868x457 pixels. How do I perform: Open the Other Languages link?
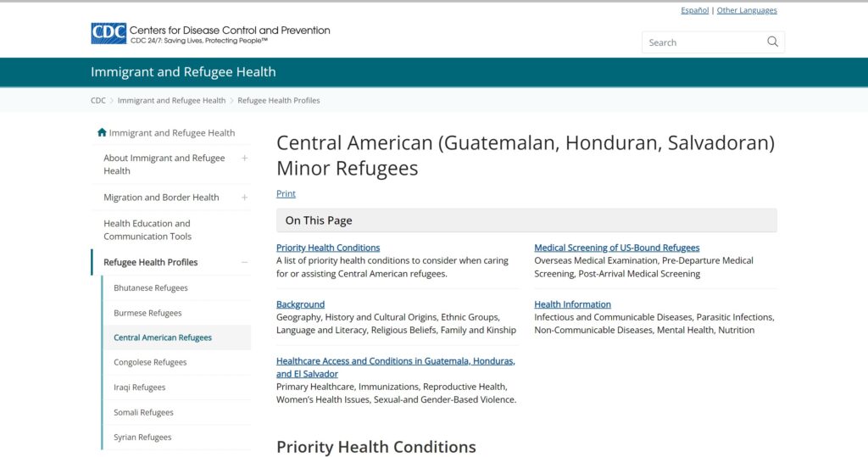coord(747,10)
